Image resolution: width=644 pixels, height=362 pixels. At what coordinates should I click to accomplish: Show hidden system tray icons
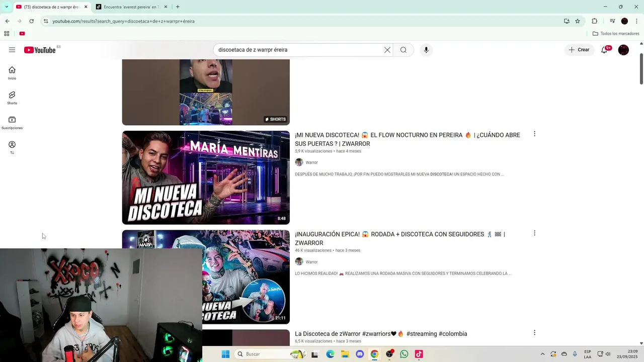[x=542, y=354]
